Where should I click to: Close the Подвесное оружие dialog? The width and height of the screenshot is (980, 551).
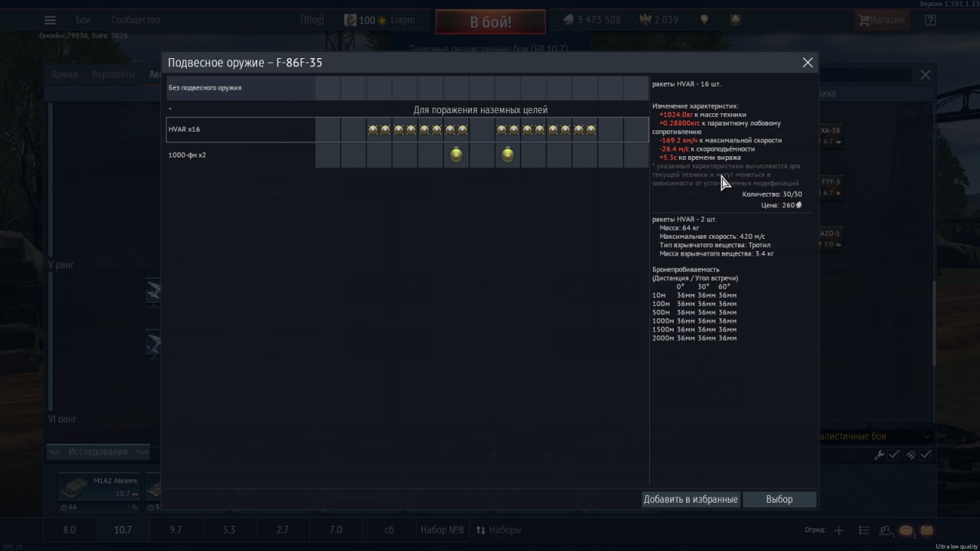click(x=808, y=63)
